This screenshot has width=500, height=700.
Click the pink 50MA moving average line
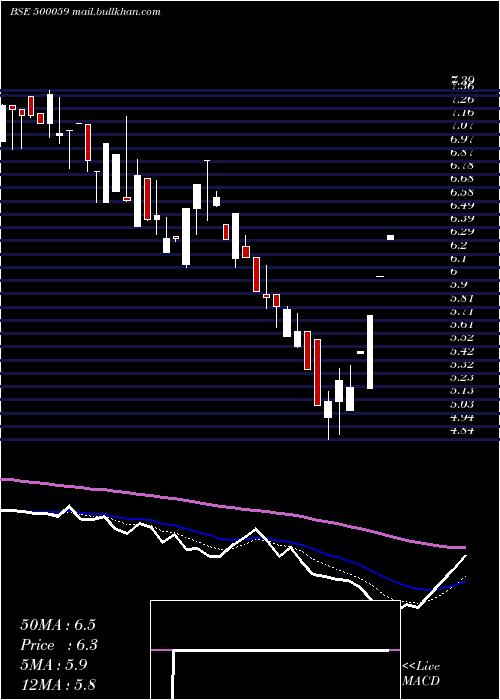click(232, 508)
